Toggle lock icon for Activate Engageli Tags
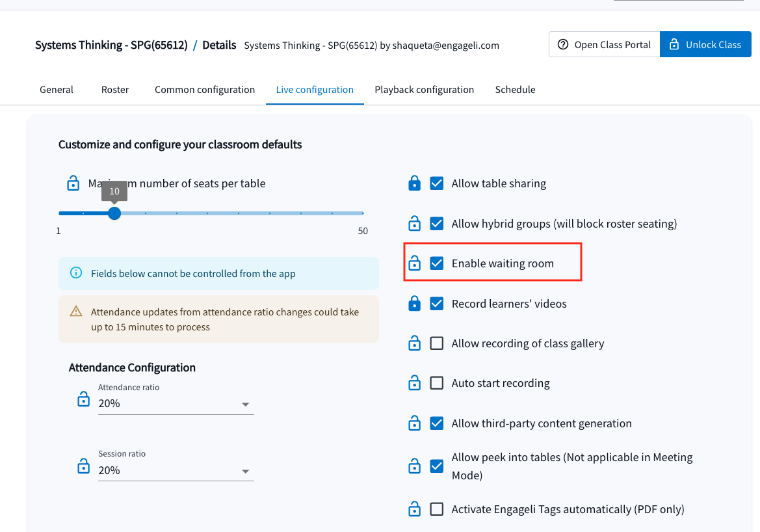The image size is (760, 532). [414, 509]
